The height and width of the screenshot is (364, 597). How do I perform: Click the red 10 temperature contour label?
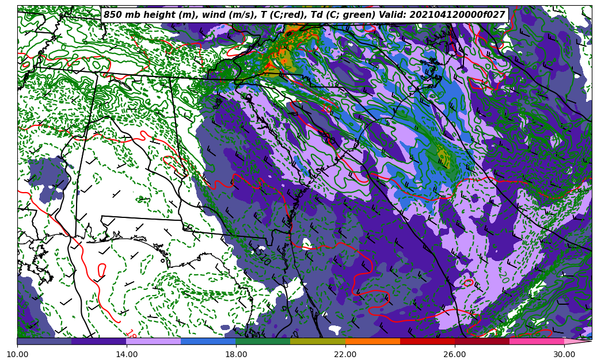click(326, 108)
